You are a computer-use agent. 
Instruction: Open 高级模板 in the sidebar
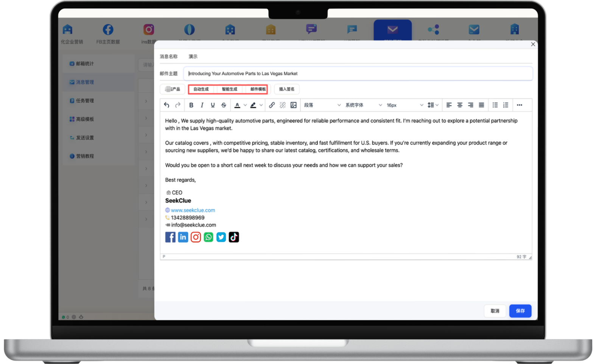tap(98, 119)
